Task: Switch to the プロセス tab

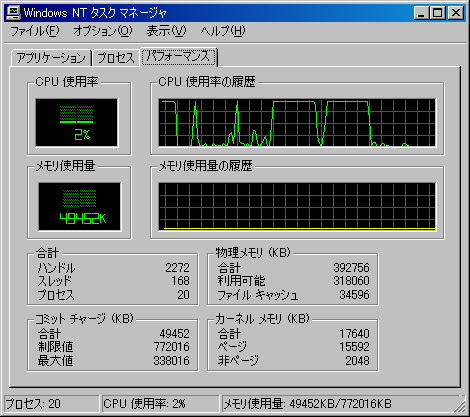Action: pyautogui.click(x=116, y=58)
